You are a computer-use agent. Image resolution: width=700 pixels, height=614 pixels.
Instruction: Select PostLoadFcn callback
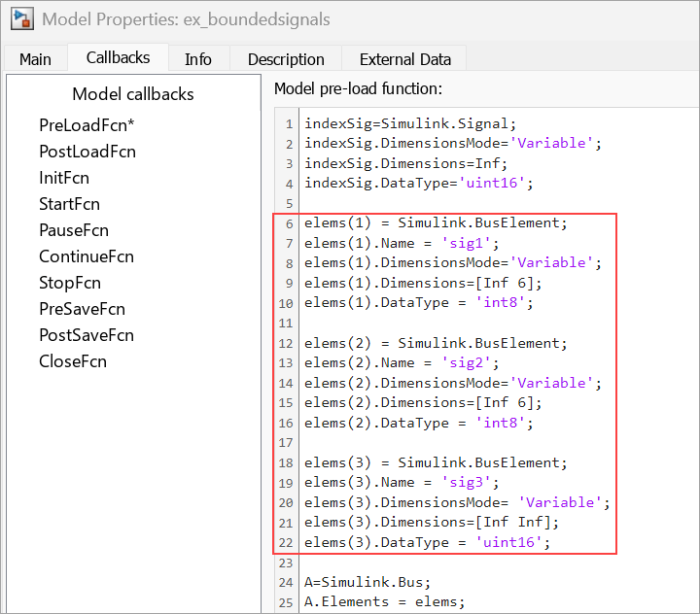pyautogui.click(x=87, y=152)
